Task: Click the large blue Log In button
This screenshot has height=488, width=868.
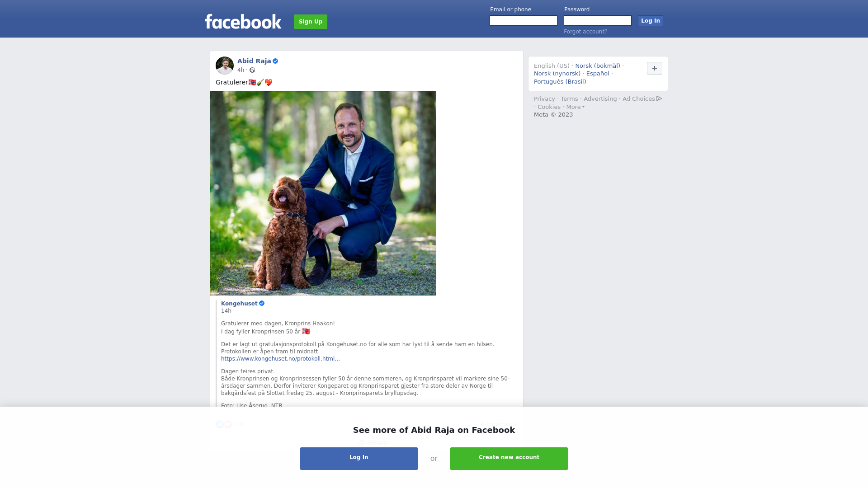Action: (359, 459)
